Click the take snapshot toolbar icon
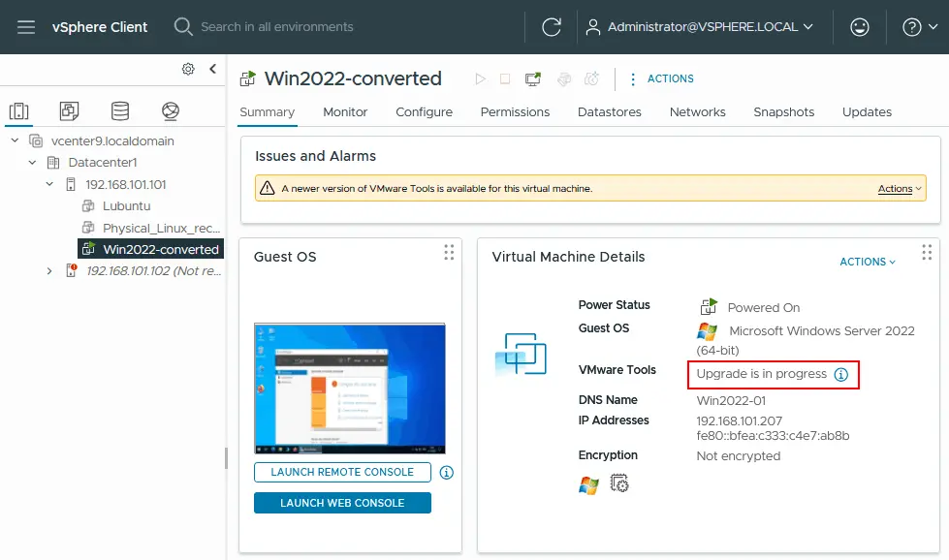 [x=591, y=79]
